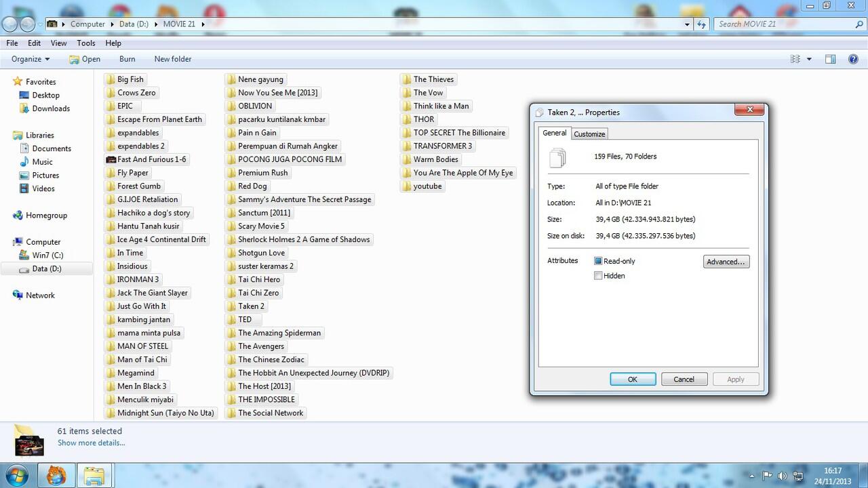This screenshot has height=488, width=868.
Task: Click the MAN OF STEEL folder icon
Action: pos(111,346)
